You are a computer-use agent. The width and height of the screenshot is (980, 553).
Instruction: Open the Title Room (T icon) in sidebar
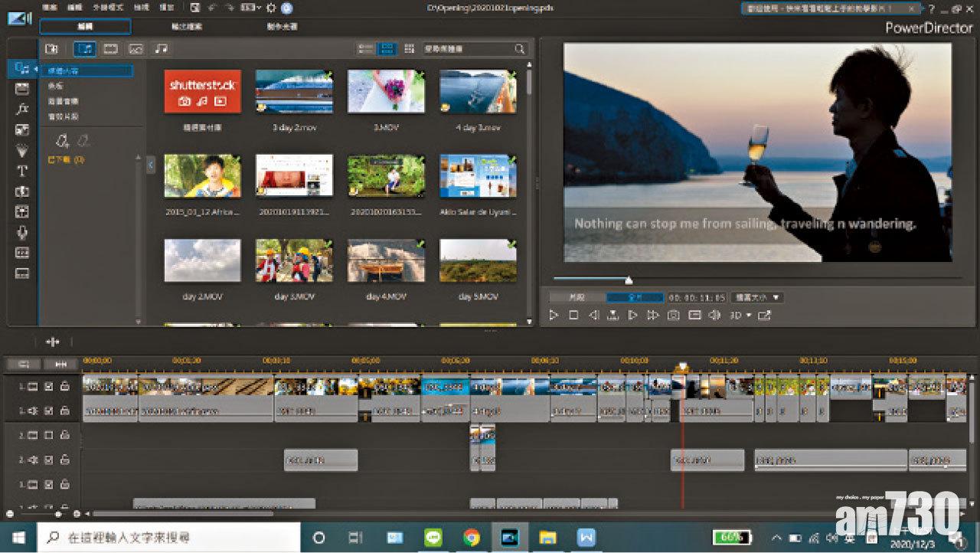pos(22,171)
